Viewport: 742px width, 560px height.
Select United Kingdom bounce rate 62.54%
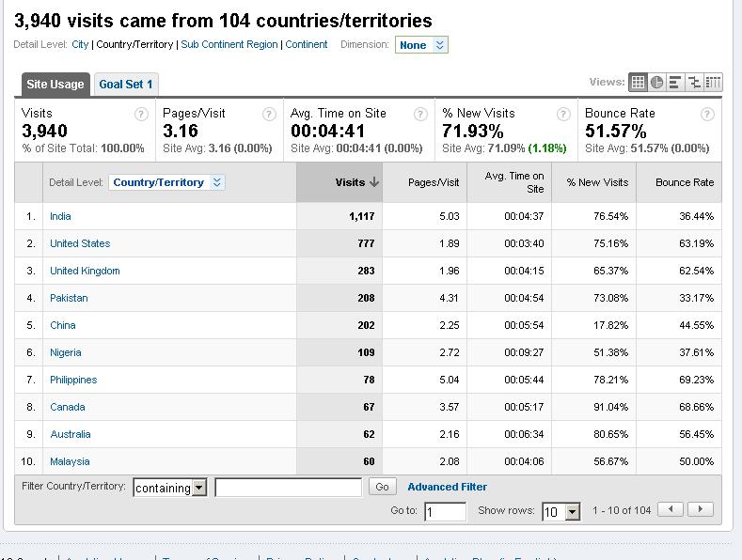pos(696,271)
